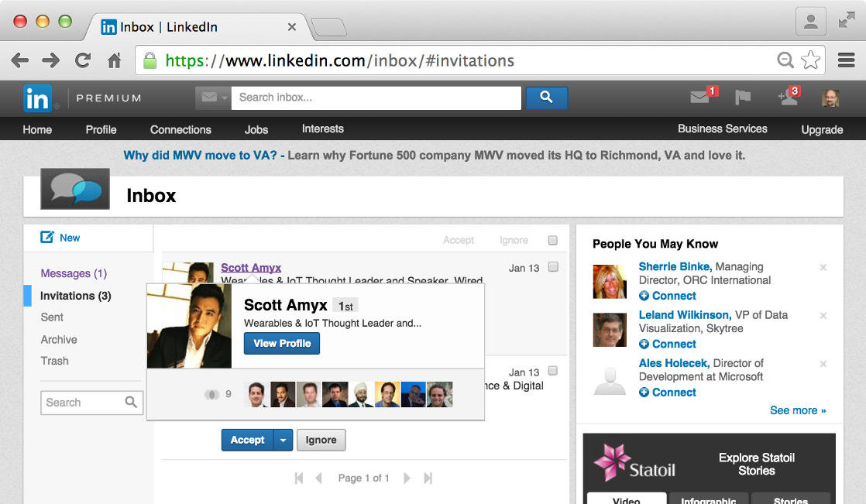Image resolution: width=866 pixels, height=504 pixels.
Task: Open add connections icon with 3 badge
Action: 789,96
